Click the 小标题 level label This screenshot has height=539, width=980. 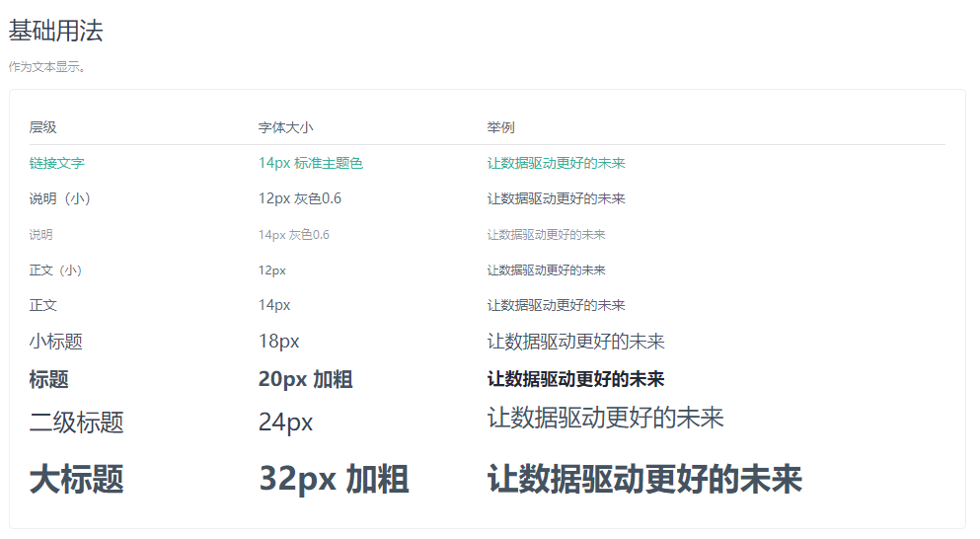pyautogui.click(x=56, y=342)
